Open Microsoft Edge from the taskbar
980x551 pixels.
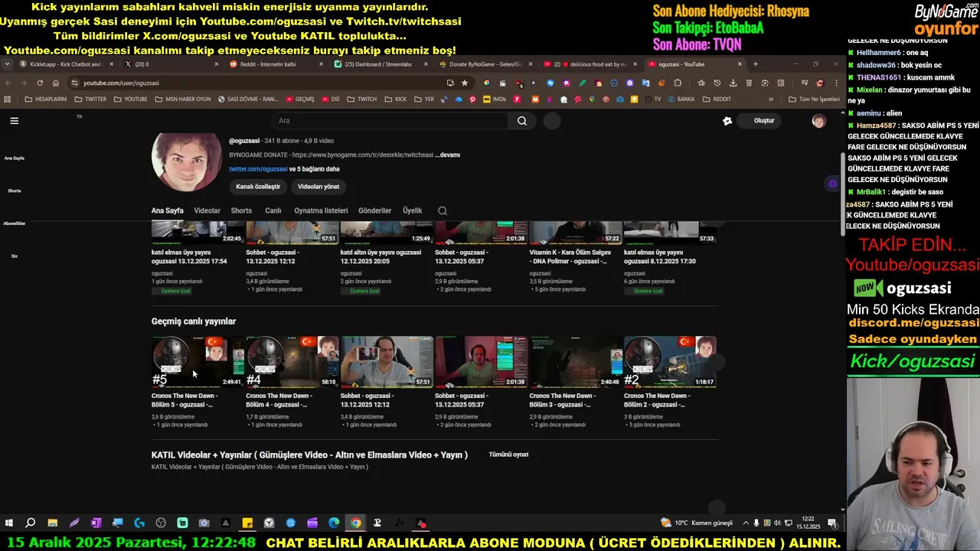point(334,523)
